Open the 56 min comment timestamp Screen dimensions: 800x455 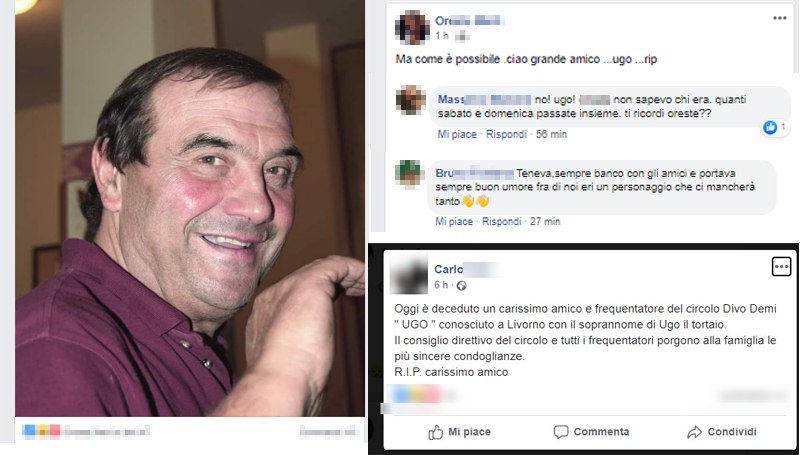(552, 134)
